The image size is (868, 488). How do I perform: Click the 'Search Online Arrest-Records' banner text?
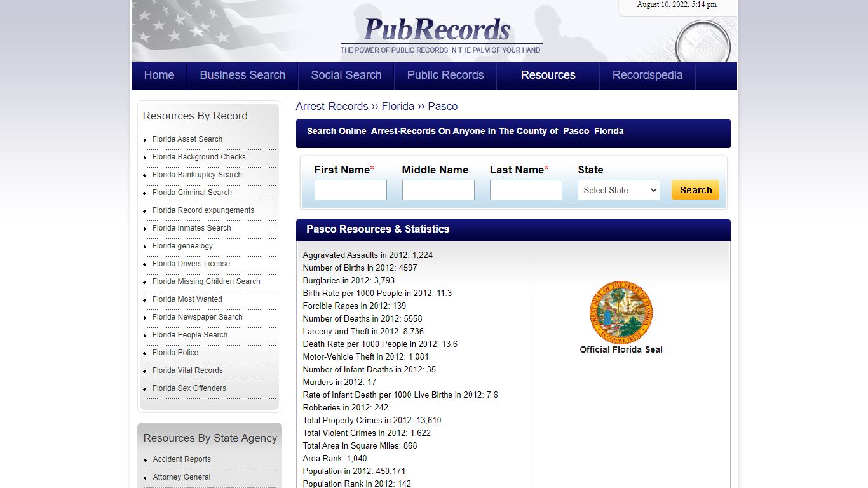point(465,131)
